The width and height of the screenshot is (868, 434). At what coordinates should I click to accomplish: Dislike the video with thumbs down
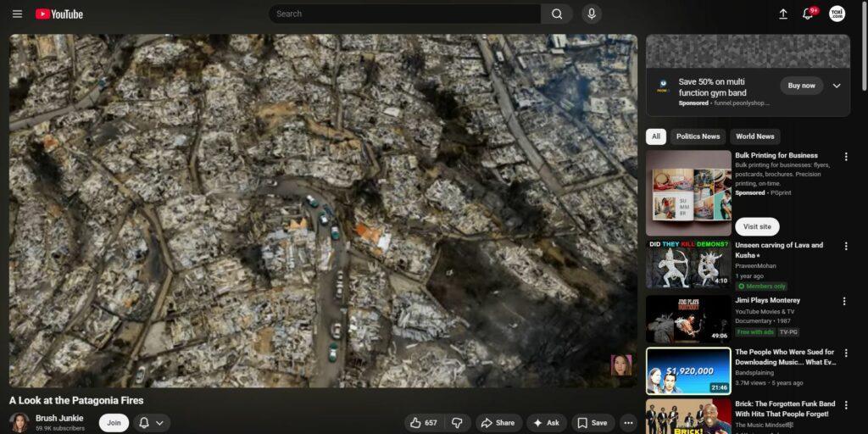coord(457,422)
